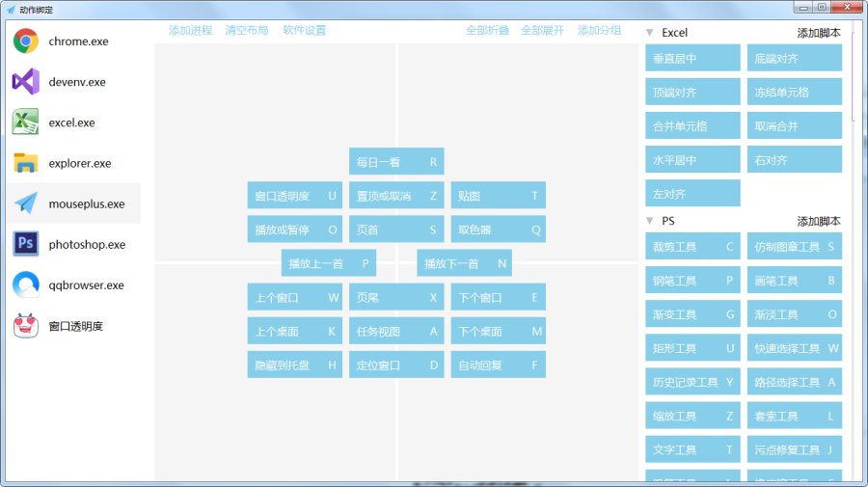The image size is (868, 487).
Task: Click 清空布局 to clear the layout
Action: tap(247, 30)
